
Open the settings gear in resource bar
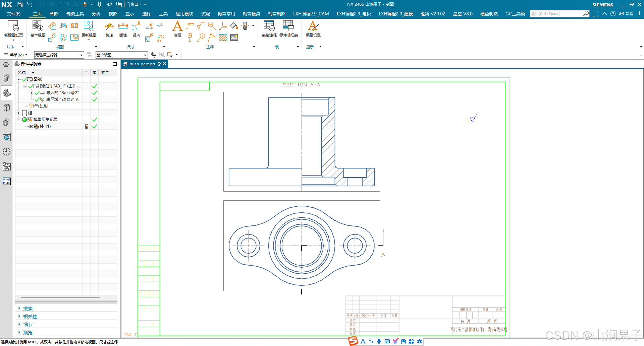[6, 65]
